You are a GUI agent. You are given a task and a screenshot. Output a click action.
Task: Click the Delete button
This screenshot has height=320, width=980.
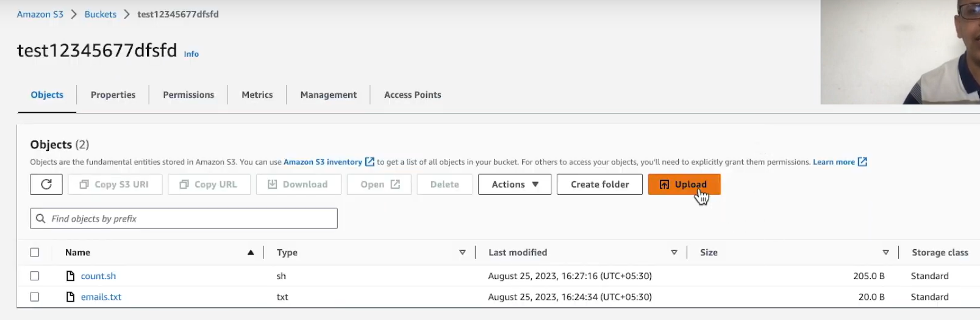click(x=445, y=184)
